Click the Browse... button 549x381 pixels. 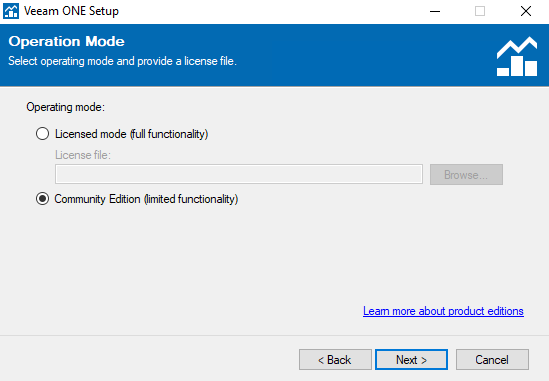click(466, 174)
